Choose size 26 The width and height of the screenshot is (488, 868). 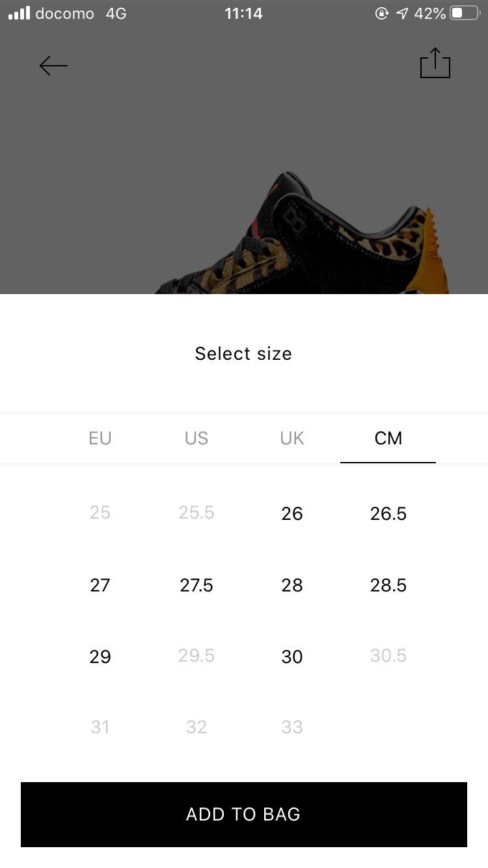point(292,513)
